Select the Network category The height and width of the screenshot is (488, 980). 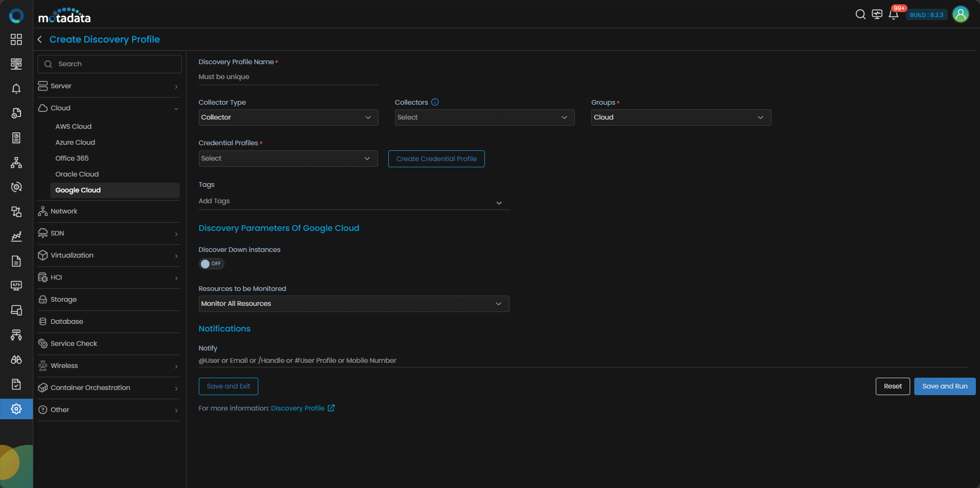[108, 211]
